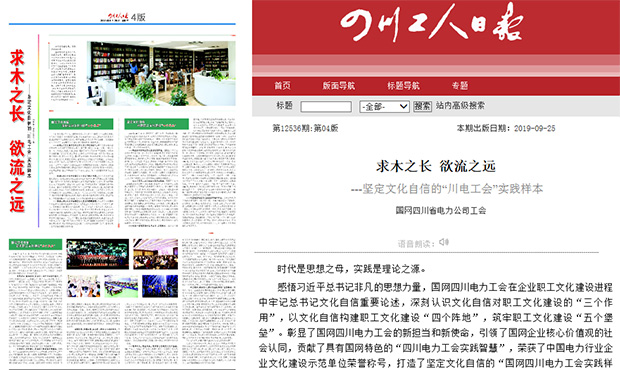
Task: Click the blue-lit concert photo thumbnail
Action: coord(160,286)
